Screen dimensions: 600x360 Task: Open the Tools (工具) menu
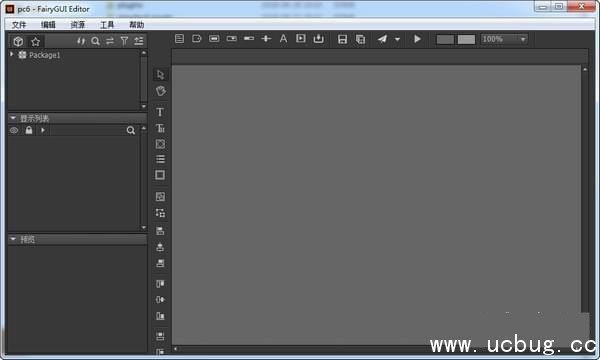[x=107, y=25]
